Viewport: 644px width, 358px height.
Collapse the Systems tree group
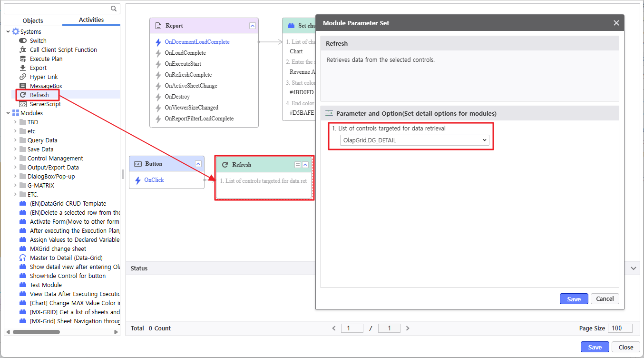(x=8, y=32)
